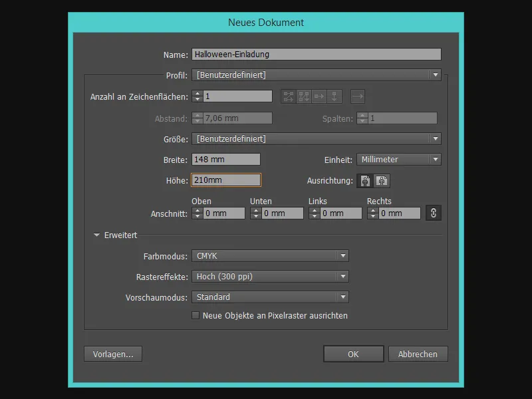This screenshot has width=532, height=399.
Task: Open Vorlagen... templates button
Action: (x=113, y=354)
